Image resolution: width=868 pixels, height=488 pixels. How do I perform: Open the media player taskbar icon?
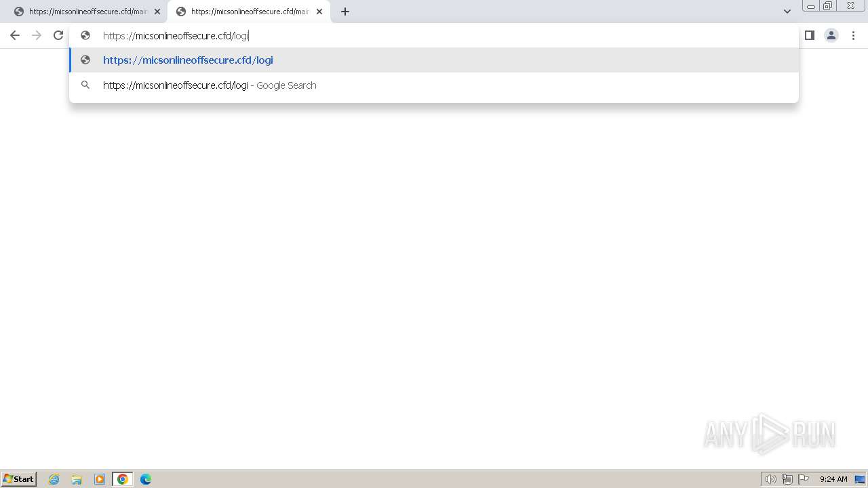100,479
